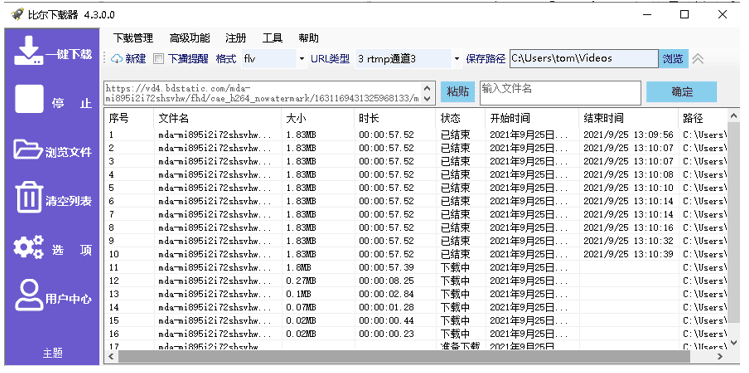Click the 准备下载 status in row 17

460,346
